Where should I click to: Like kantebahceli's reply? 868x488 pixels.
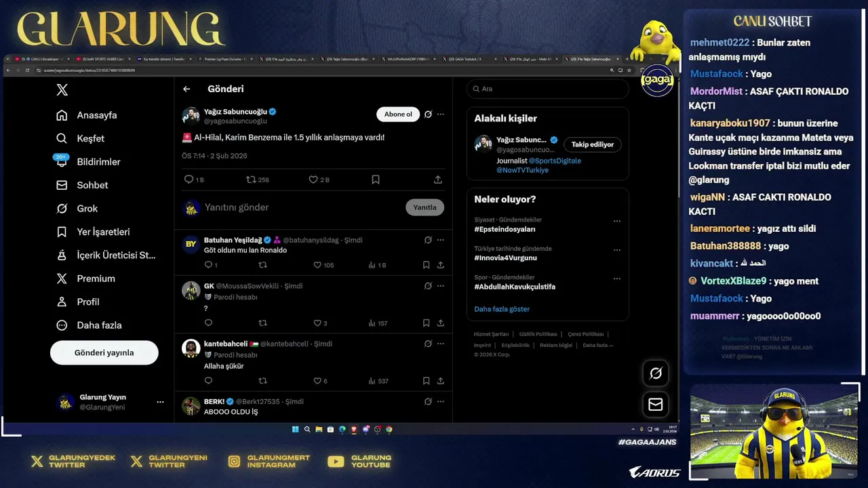pyautogui.click(x=317, y=381)
